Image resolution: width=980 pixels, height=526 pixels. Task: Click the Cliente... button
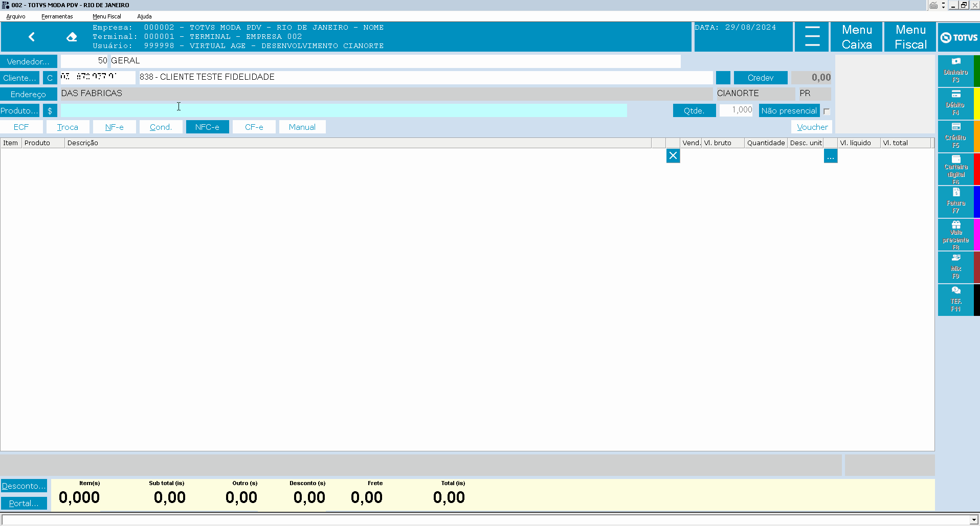[x=19, y=78]
